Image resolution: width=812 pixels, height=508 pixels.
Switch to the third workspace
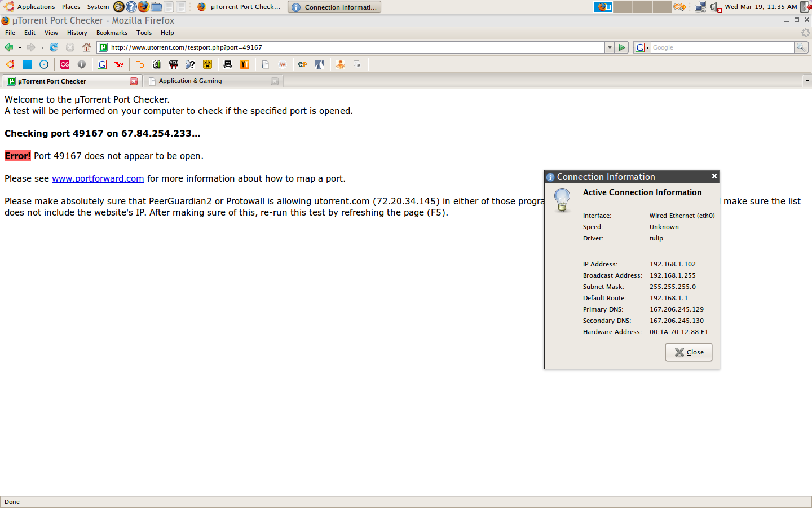(x=642, y=7)
